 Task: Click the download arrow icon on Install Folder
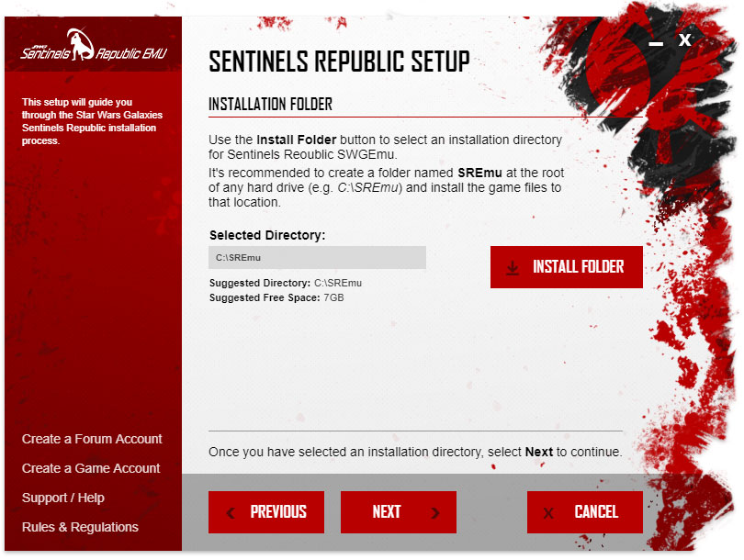pos(513,267)
